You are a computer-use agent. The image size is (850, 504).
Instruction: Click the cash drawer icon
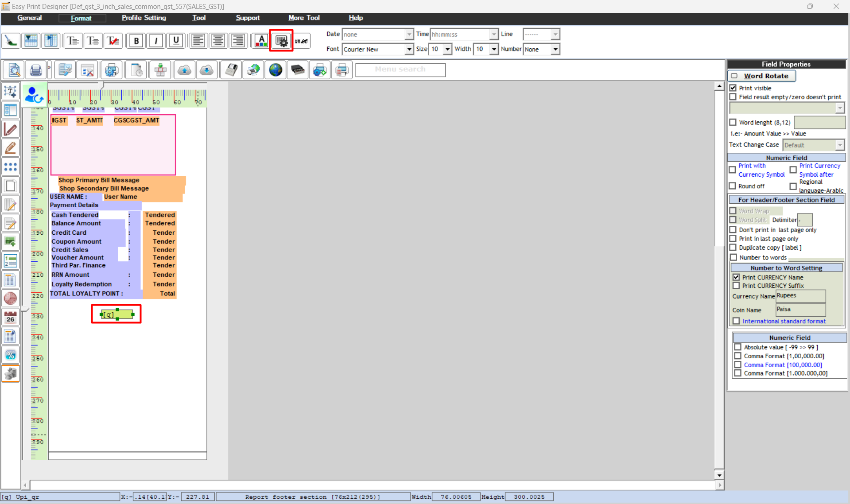(298, 70)
